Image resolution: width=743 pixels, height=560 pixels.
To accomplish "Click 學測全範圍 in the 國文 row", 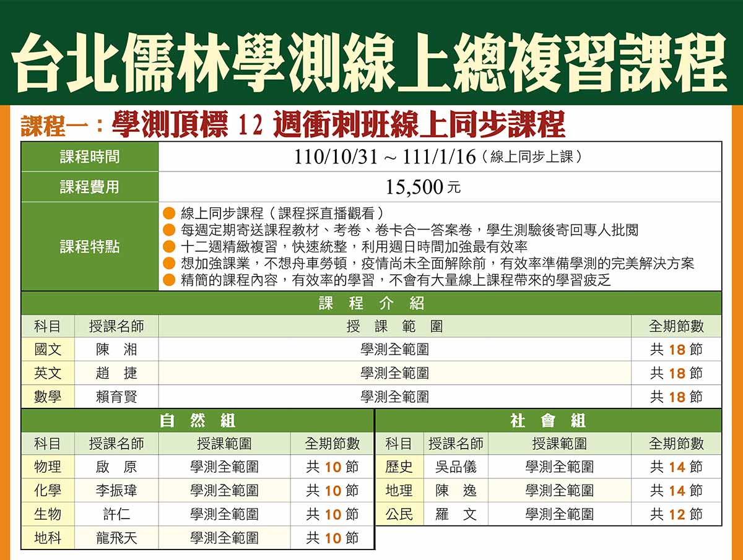I will point(395,350).
